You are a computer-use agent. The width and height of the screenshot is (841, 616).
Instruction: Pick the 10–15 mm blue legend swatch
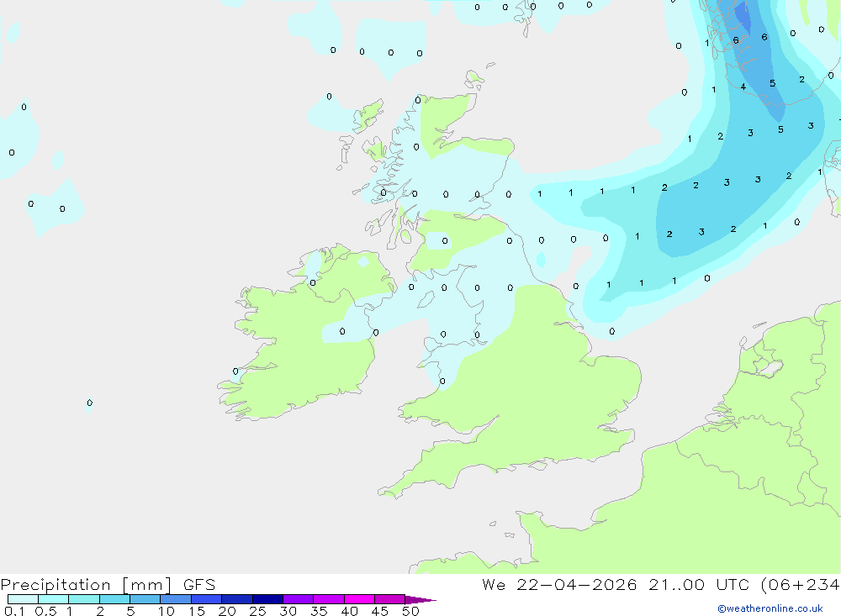176,599
